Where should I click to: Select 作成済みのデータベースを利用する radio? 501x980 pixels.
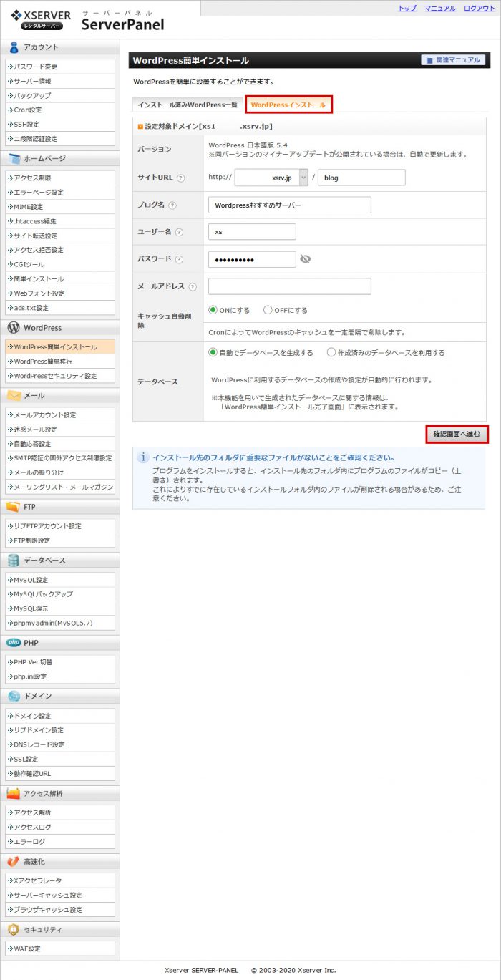pos(331,352)
